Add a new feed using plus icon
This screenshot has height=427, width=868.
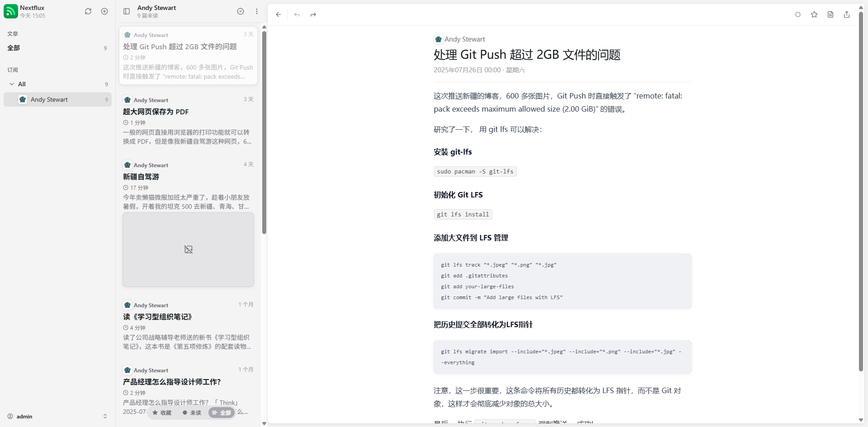point(104,11)
